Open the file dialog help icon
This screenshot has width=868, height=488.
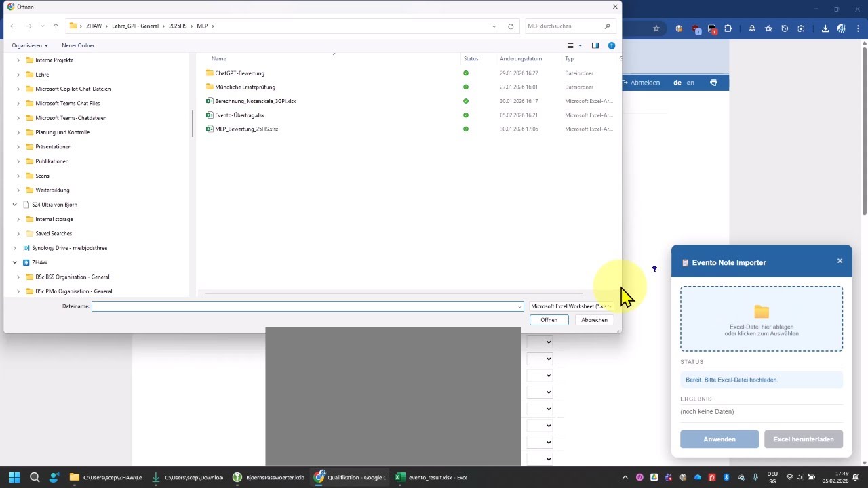612,45
